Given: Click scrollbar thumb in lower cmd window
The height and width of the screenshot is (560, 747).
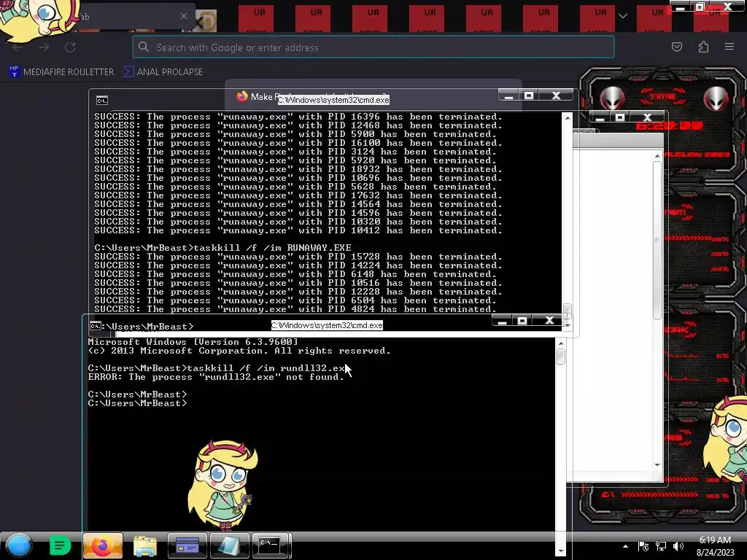Looking at the screenshot, I should [561, 357].
